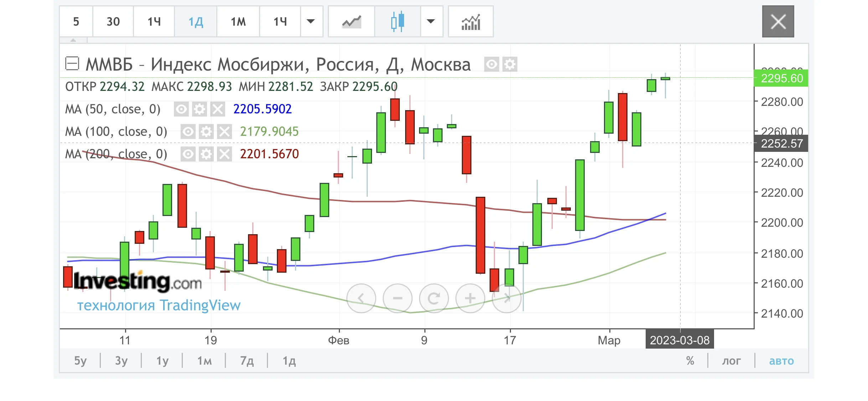Open the indicators chart icon
Screen dimensions: 868x401
(x=471, y=22)
